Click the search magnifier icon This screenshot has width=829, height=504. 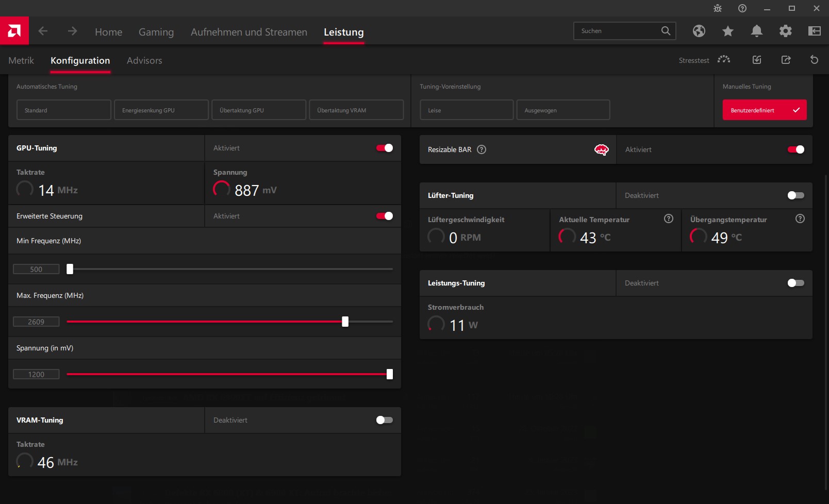point(666,31)
